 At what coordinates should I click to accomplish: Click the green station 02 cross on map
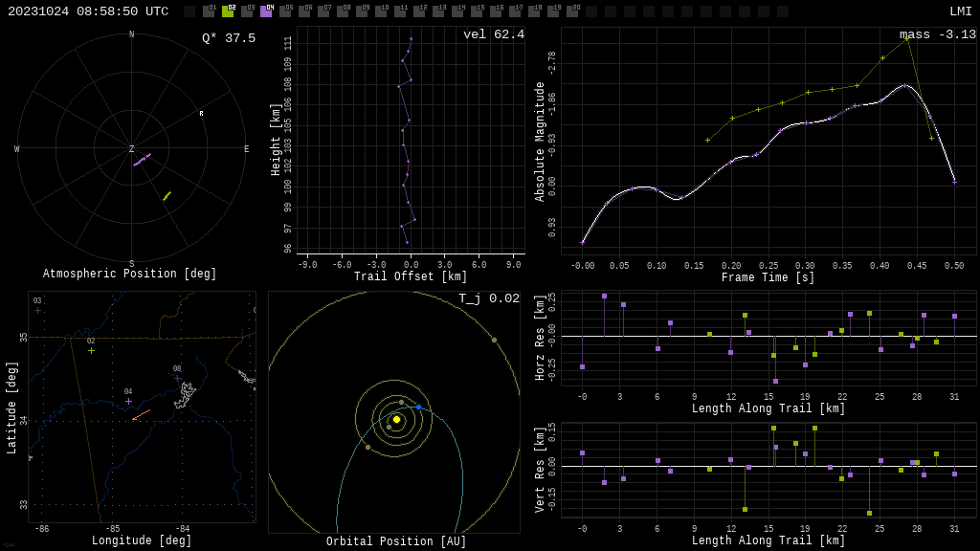coord(92,350)
